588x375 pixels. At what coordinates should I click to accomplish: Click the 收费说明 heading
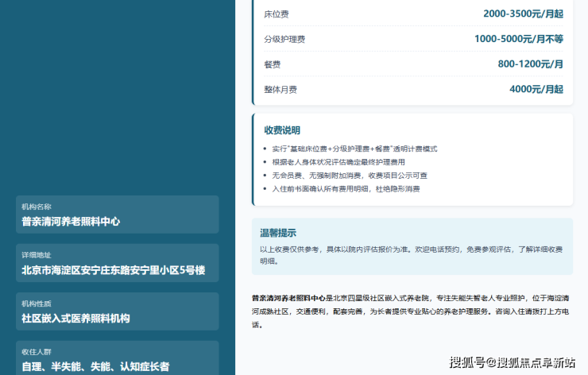(x=282, y=130)
